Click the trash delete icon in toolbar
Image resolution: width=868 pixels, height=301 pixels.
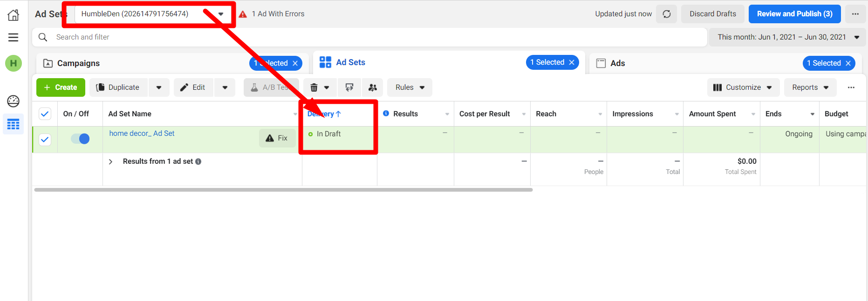(314, 87)
